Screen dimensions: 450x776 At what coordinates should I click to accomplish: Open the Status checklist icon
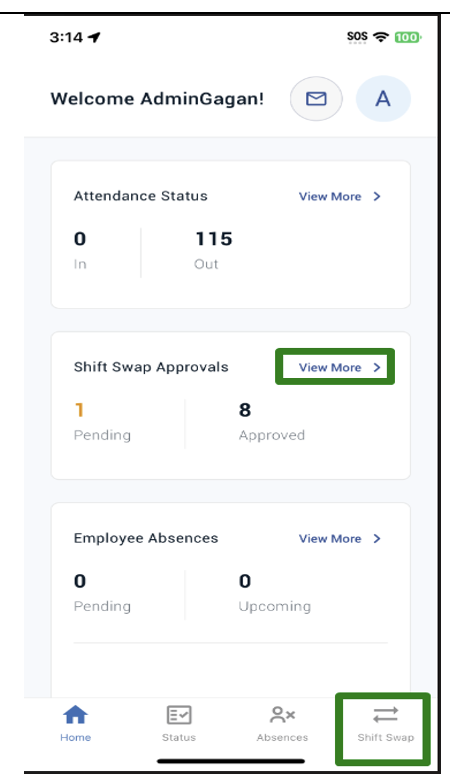pyautogui.click(x=179, y=715)
